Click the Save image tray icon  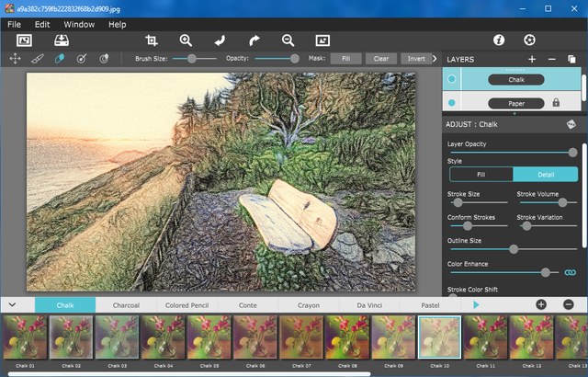click(x=62, y=40)
